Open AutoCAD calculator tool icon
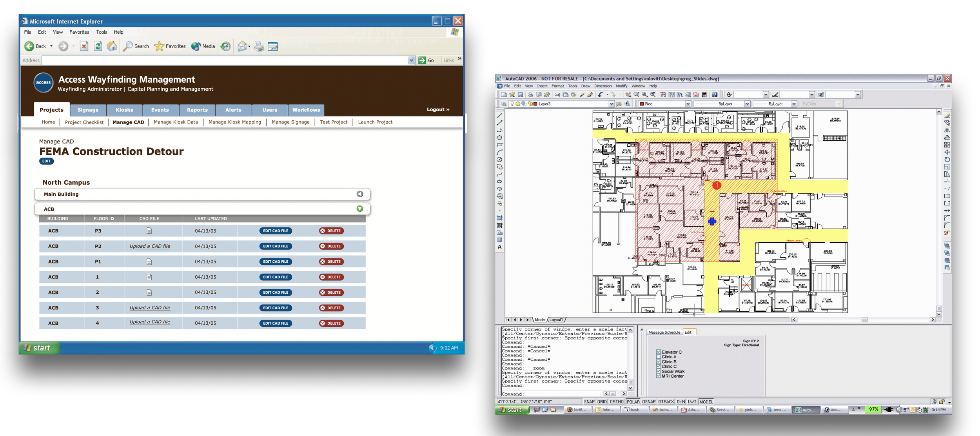The height and width of the screenshot is (436, 980). tap(704, 94)
